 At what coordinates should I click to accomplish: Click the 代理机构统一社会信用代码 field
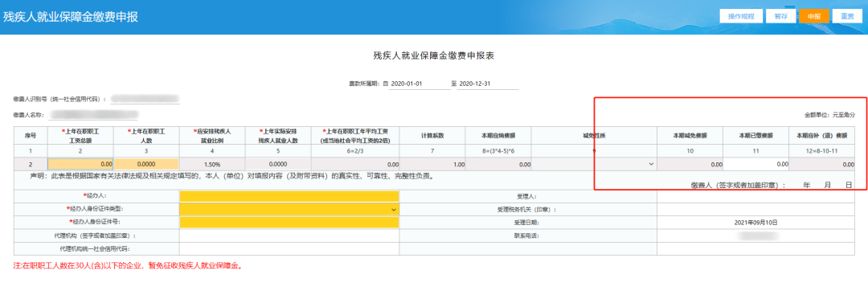point(289,249)
